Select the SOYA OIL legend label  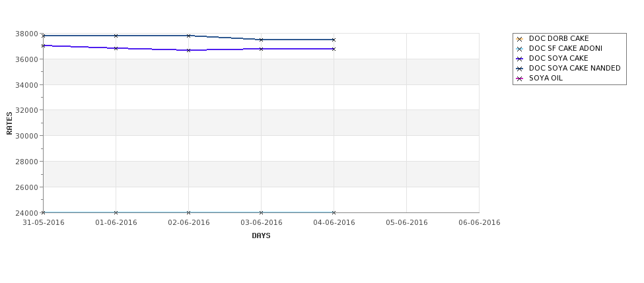(x=546, y=78)
